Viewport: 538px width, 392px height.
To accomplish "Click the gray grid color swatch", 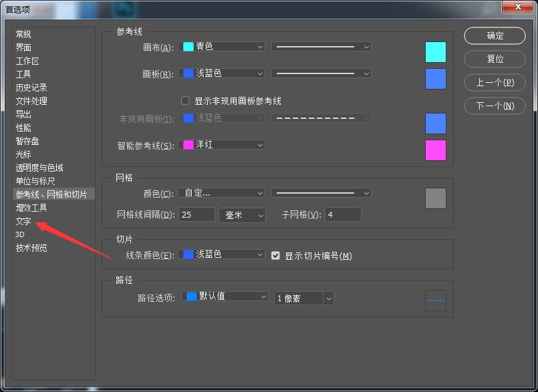I will [435, 198].
